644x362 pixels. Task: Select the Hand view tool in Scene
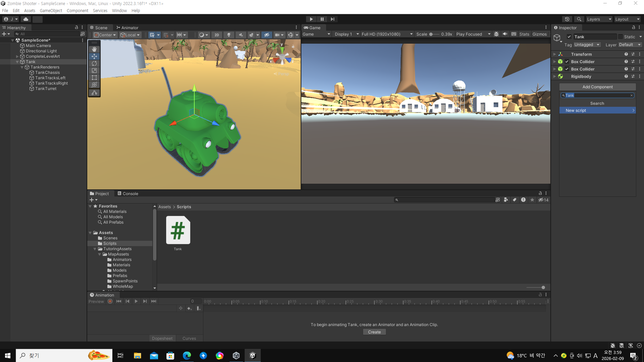coord(94,49)
